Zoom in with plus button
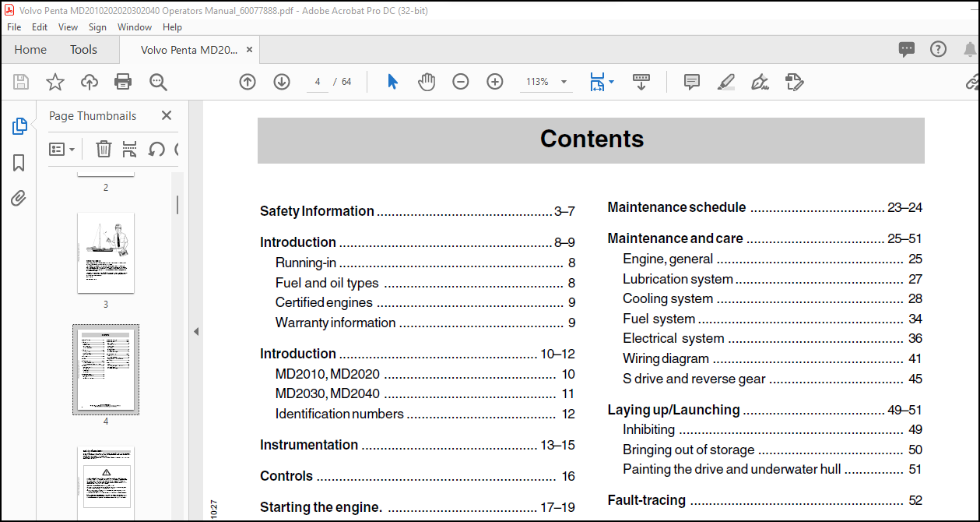980x522 pixels. tap(495, 82)
